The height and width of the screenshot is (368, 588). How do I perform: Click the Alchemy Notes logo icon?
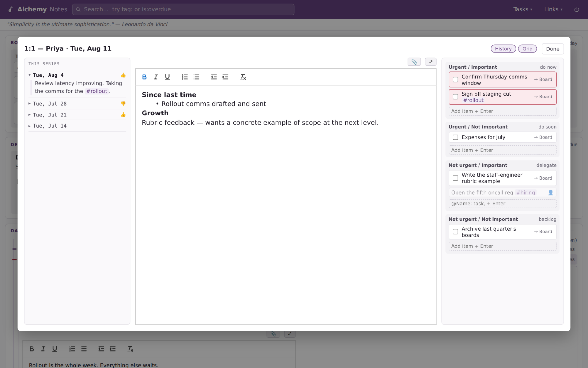click(10, 9)
